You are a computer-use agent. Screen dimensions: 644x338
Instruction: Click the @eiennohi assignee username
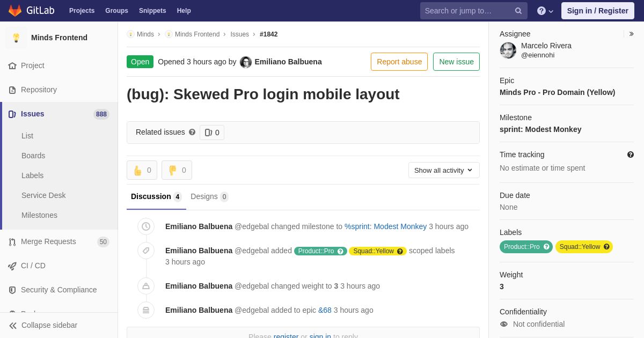(x=538, y=55)
